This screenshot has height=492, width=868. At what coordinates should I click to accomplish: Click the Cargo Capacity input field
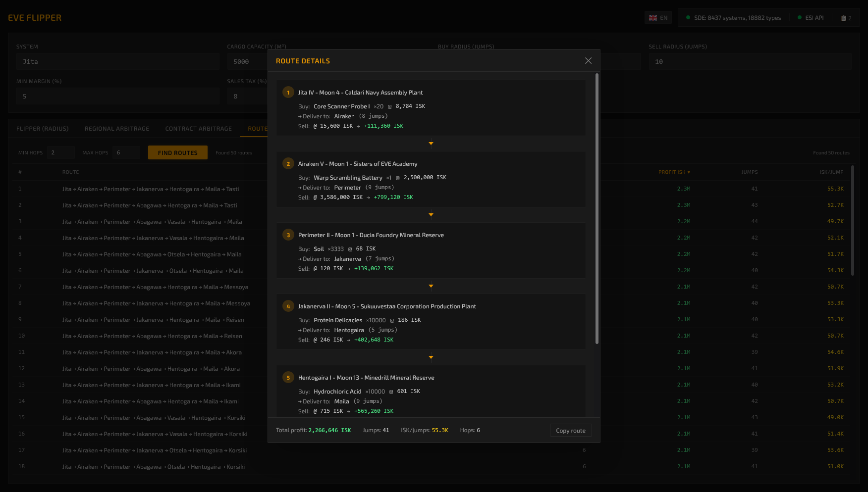click(x=247, y=61)
